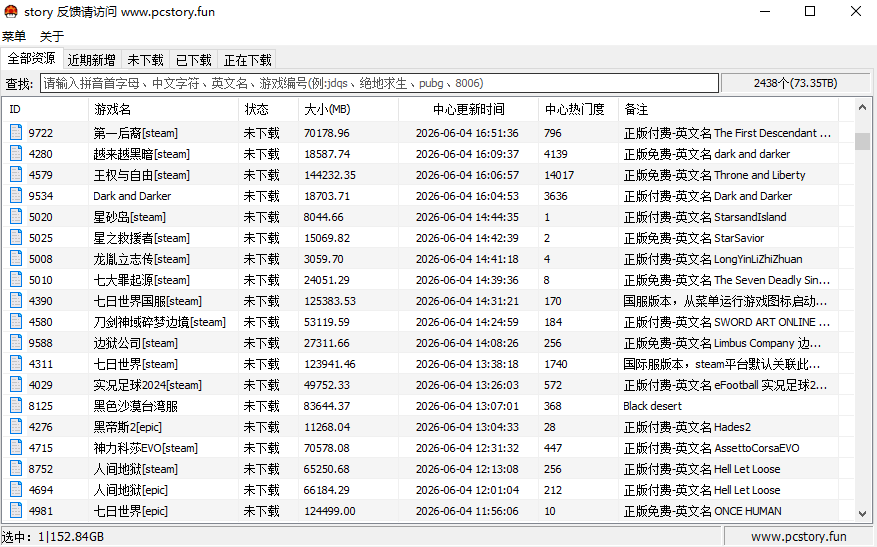The height and width of the screenshot is (547, 877).
Task: Click the file icon for row 4276
Action: pos(16,426)
